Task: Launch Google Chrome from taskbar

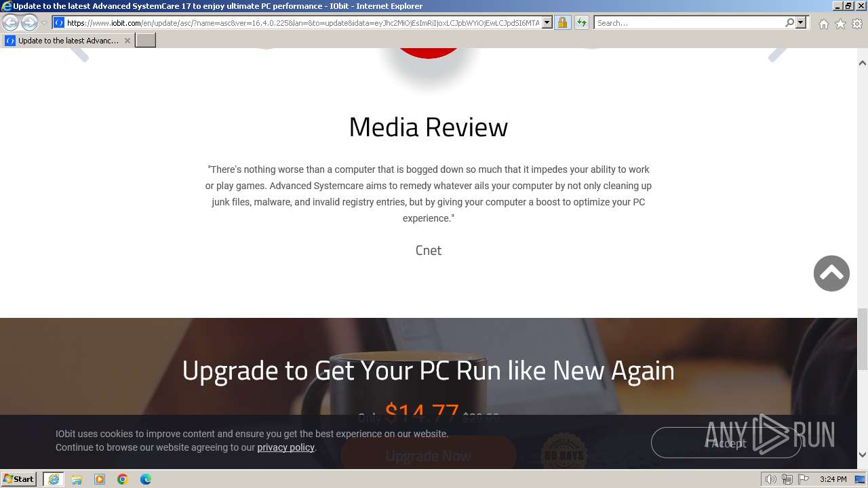Action: click(123, 479)
